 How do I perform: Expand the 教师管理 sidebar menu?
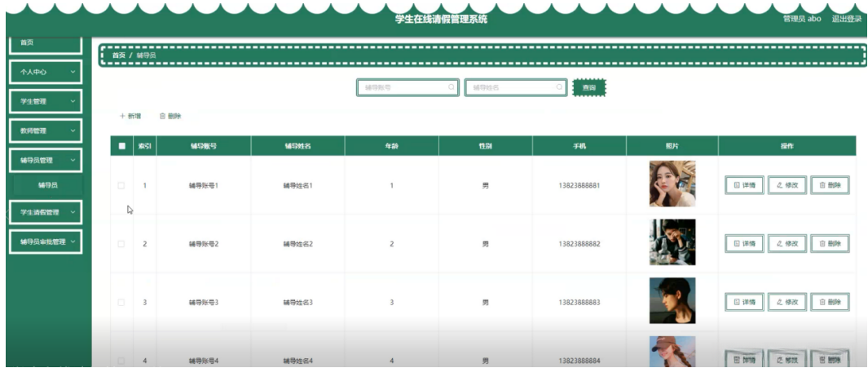pos(46,131)
